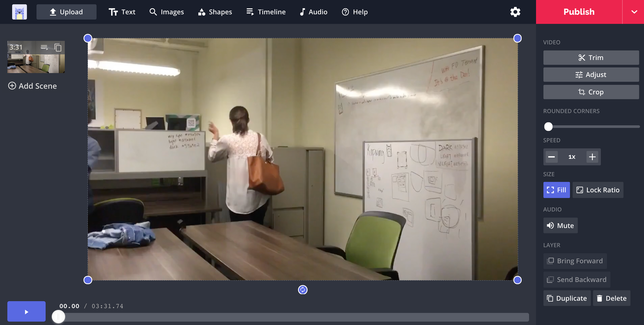Open the Shapes panel
Screen dimensions: 644x325
[x=215, y=12]
